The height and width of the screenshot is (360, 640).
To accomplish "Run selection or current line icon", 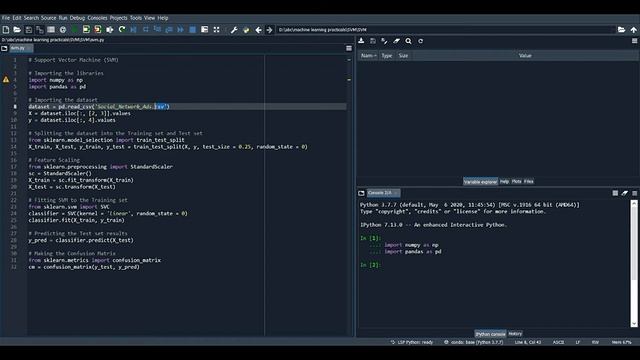I will point(109,29).
